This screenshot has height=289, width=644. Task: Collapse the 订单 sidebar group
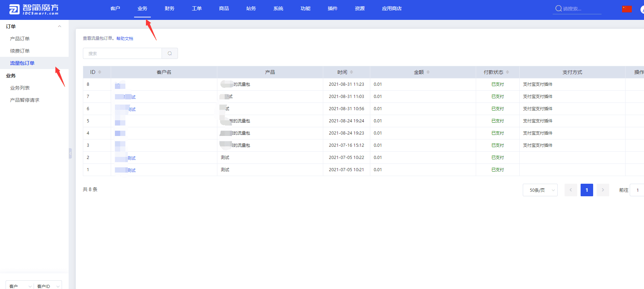click(60, 26)
